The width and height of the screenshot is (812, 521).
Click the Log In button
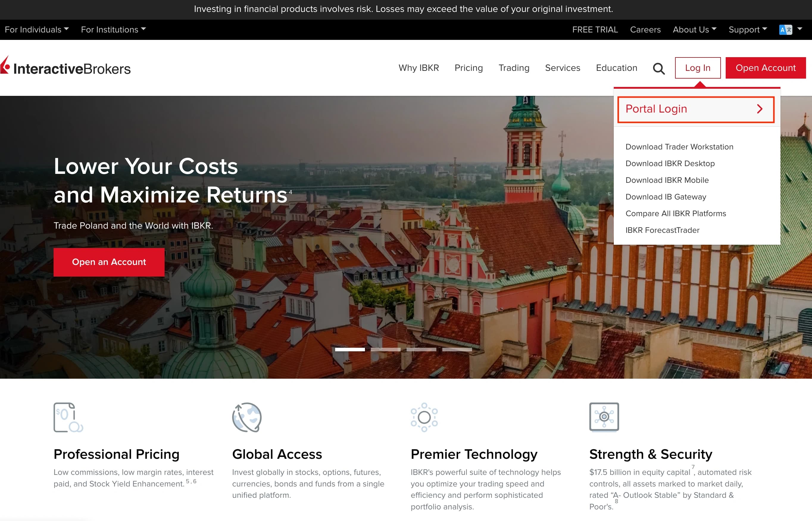[697, 68]
